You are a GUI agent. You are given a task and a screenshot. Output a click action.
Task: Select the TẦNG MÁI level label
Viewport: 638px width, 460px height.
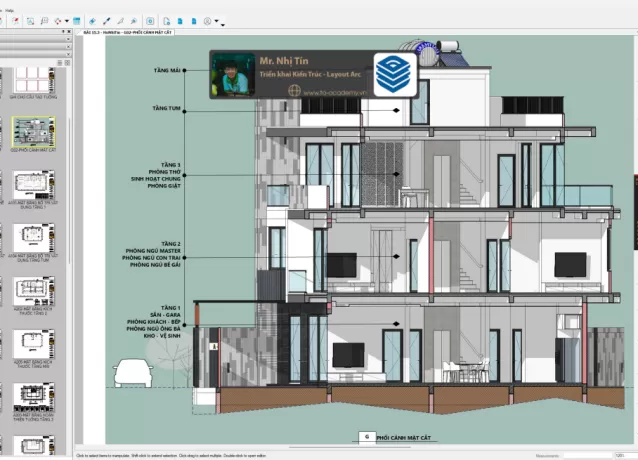click(167, 70)
